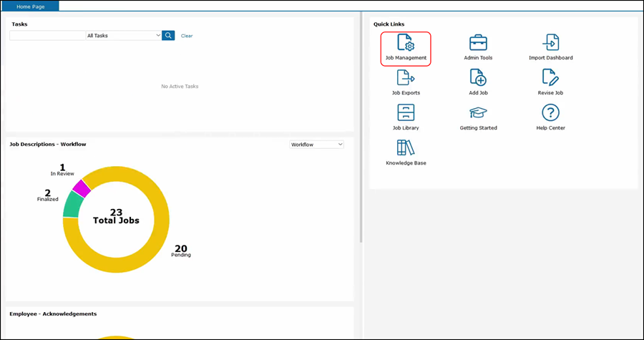644x340 pixels.
Task: Click the Clear link in Tasks
Action: coord(187,36)
